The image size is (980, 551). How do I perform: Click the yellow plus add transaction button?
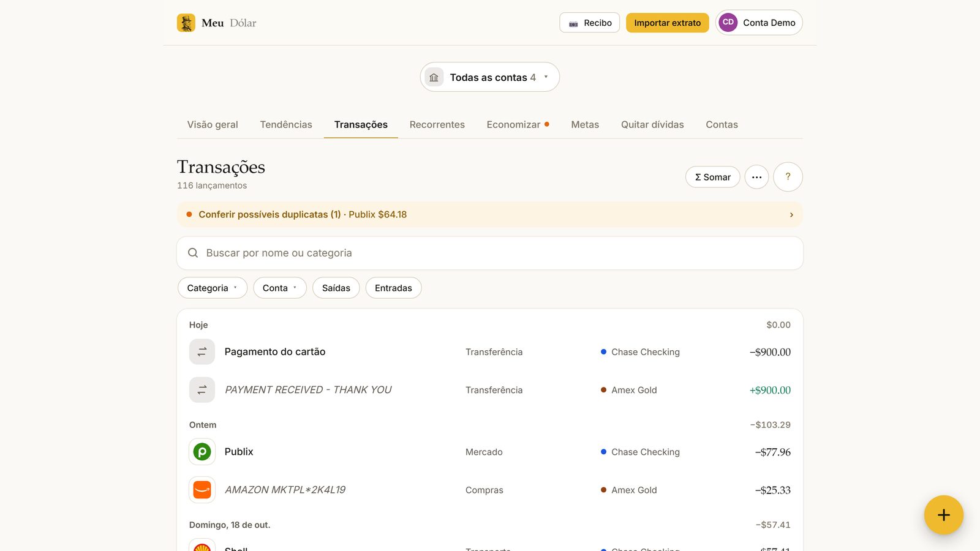click(x=943, y=515)
